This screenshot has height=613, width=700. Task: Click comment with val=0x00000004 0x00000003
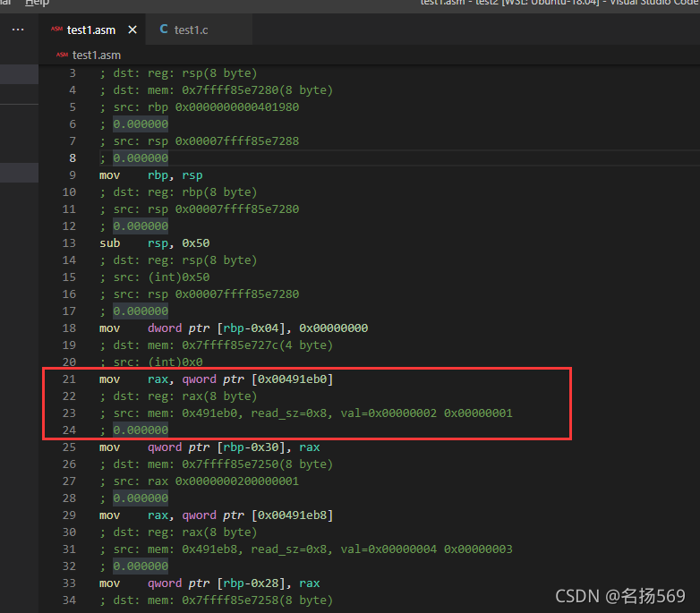point(306,549)
